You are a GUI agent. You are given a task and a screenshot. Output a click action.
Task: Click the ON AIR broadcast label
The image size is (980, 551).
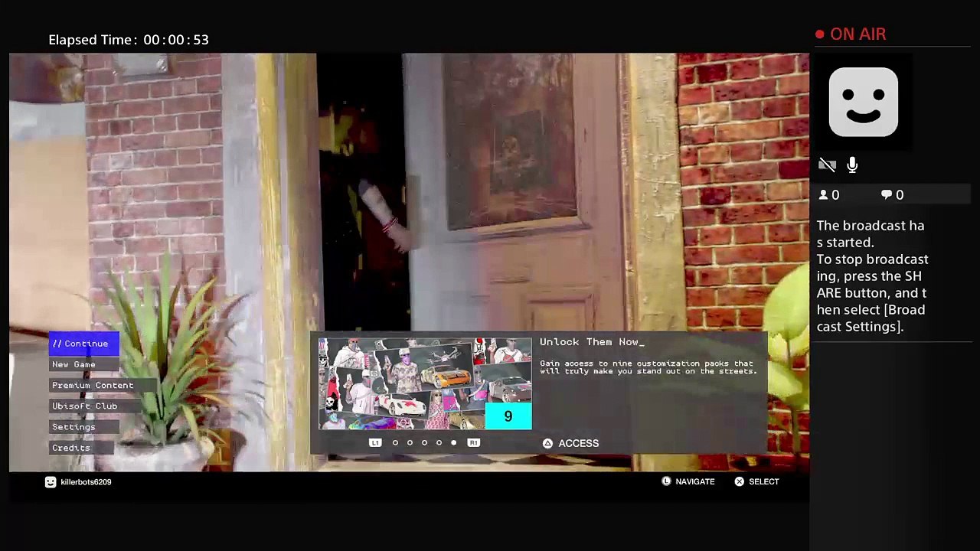[x=858, y=34]
